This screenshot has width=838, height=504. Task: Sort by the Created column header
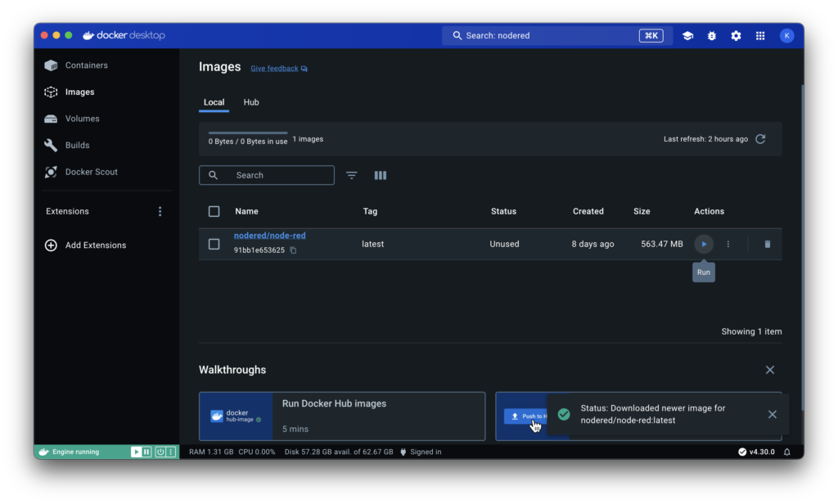(x=588, y=212)
